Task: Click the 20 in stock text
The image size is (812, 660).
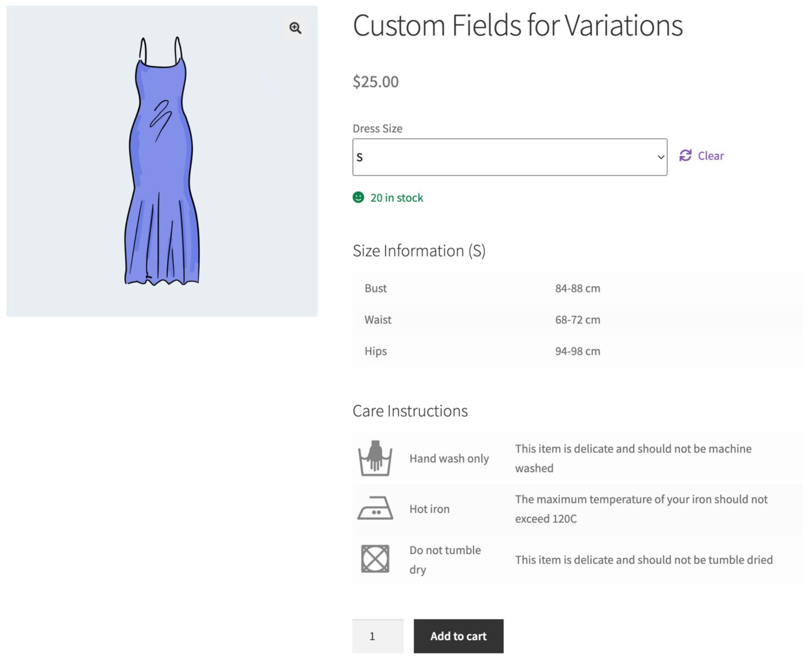Action: point(397,197)
